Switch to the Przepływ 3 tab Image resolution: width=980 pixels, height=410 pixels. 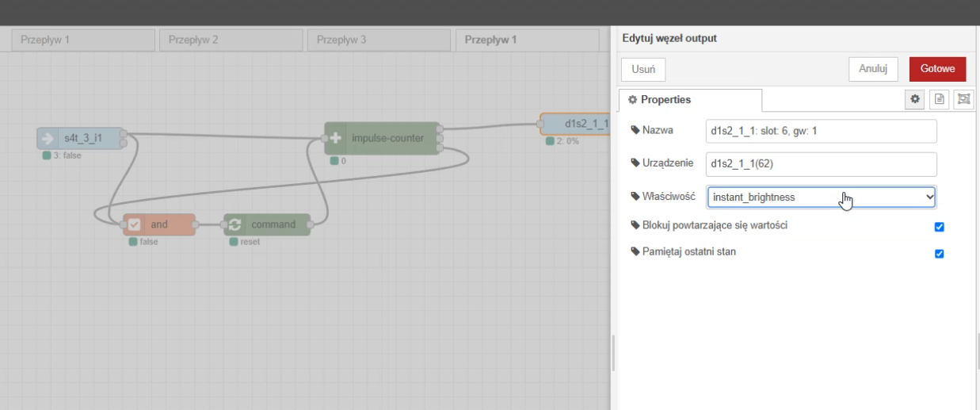379,40
